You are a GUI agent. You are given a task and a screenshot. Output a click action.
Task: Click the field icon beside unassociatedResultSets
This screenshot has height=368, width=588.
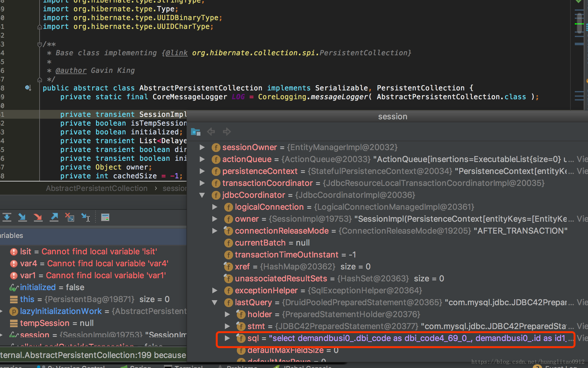pos(228,279)
